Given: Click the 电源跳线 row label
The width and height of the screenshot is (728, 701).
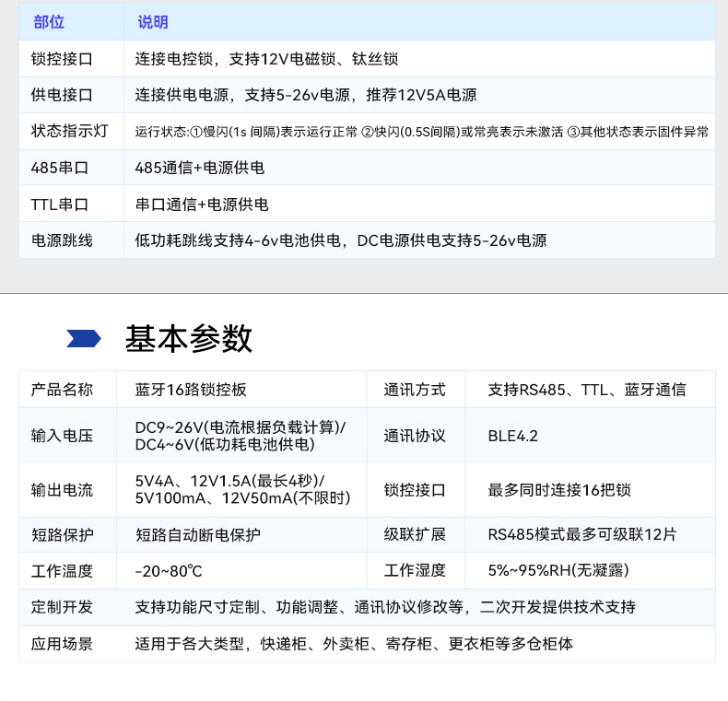Looking at the screenshot, I should (62, 240).
